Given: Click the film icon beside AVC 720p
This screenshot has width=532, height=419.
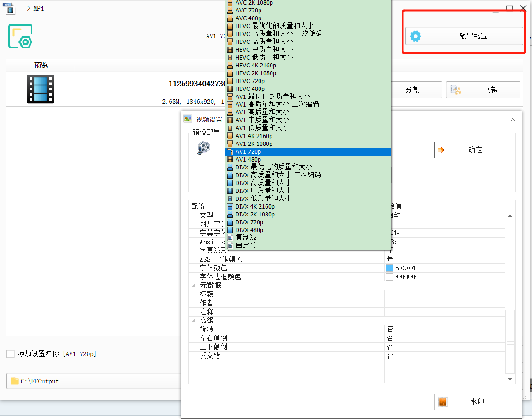Looking at the screenshot, I should click(230, 10).
